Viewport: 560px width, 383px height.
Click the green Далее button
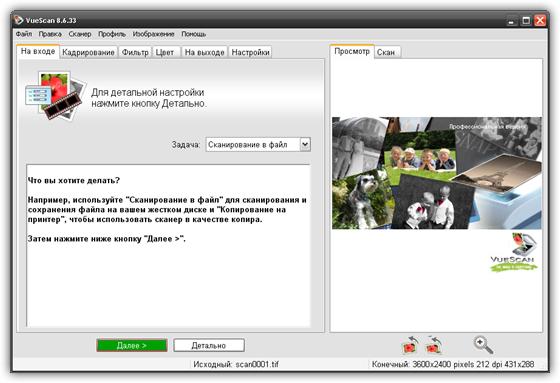pos(131,345)
